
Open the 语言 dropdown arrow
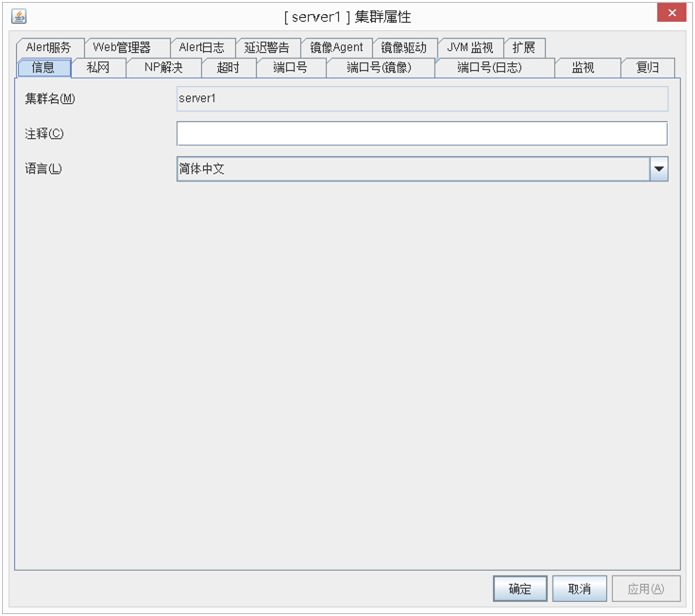pos(658,169)
